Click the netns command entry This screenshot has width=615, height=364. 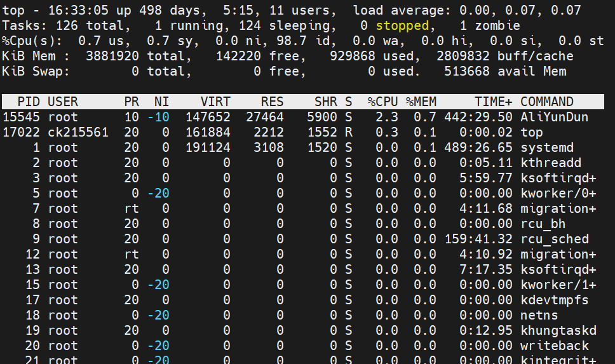click(539, 315)
